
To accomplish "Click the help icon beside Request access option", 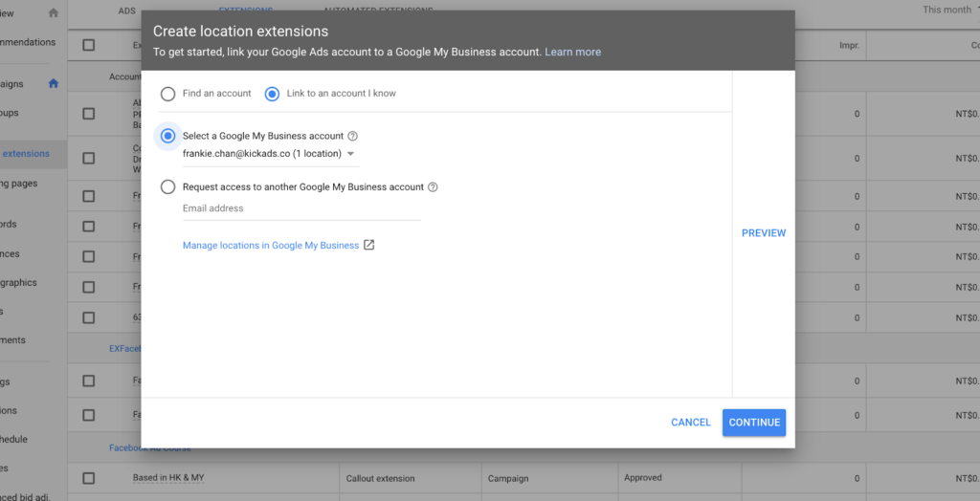I will tap(433, 186).
